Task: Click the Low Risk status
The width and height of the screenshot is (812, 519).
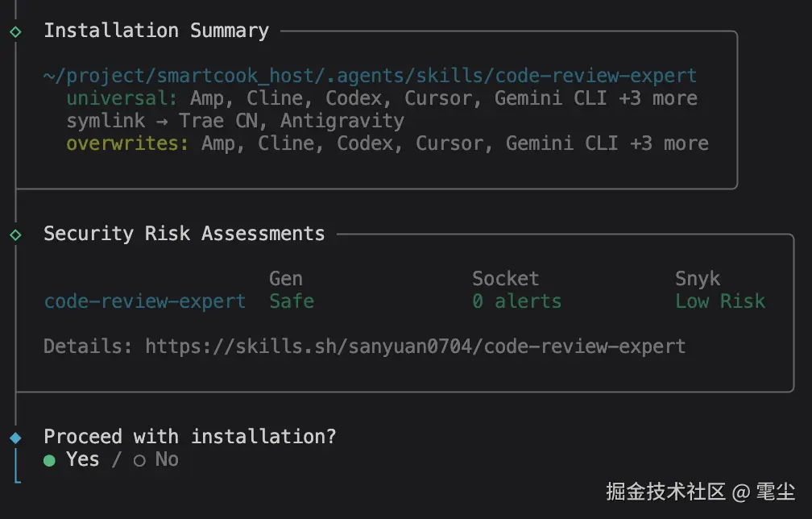Action: [x=719, y=301]
